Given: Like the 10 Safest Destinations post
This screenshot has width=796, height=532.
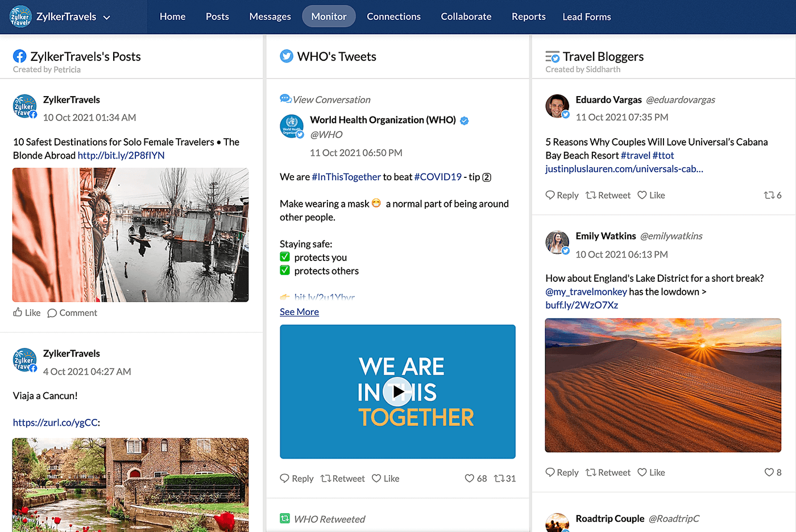Looking at the screenshot, I should click(x=27, y=313).
